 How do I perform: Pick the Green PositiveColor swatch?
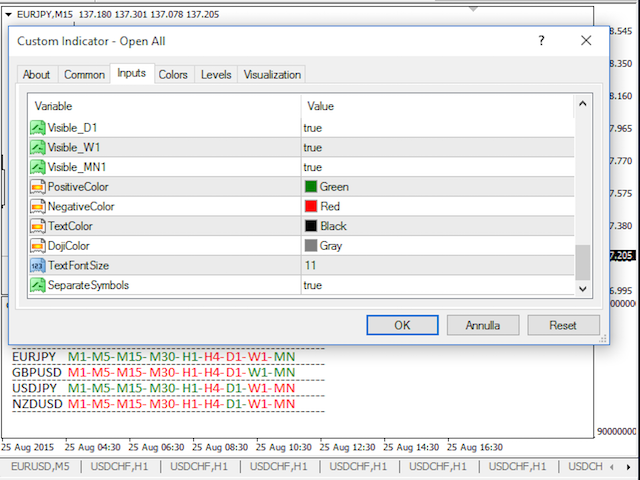coord(311,187)
